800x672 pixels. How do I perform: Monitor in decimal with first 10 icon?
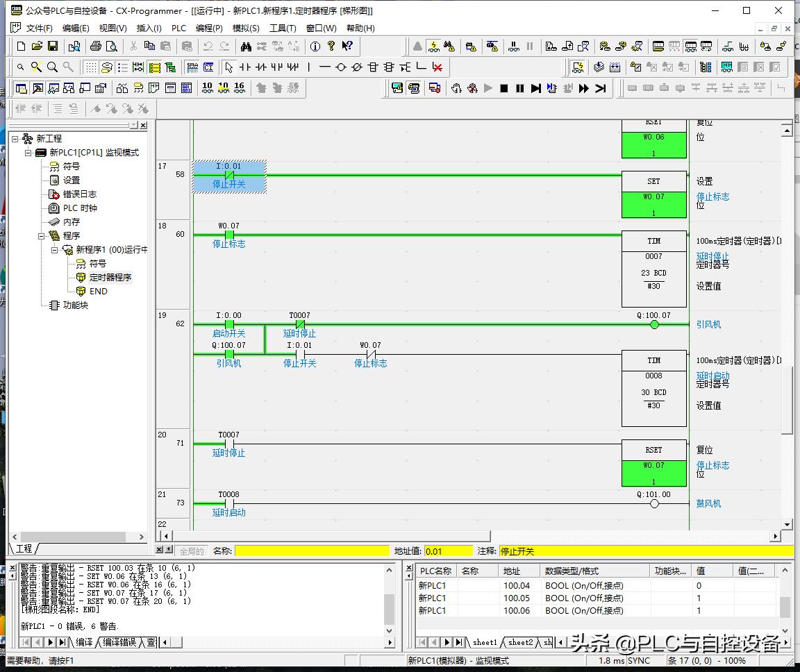pyautogui.click(x=207, y=88)
